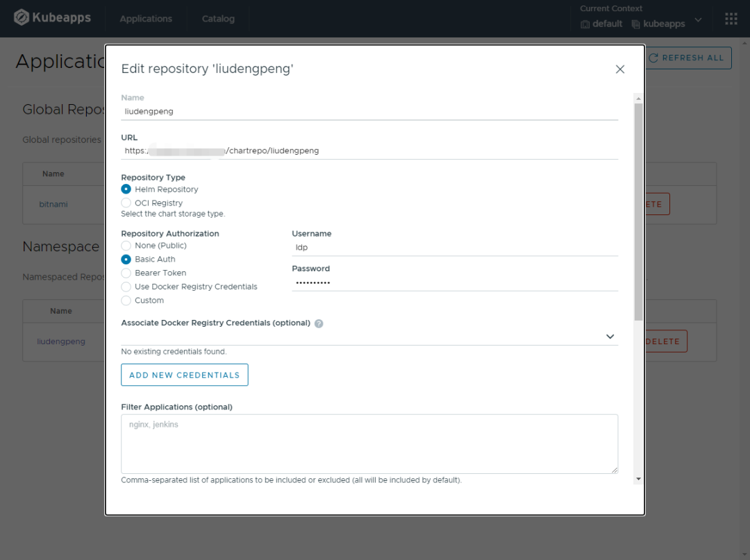Click the Kubeapps logo icon
750x560 pixels.
[22, 17]
